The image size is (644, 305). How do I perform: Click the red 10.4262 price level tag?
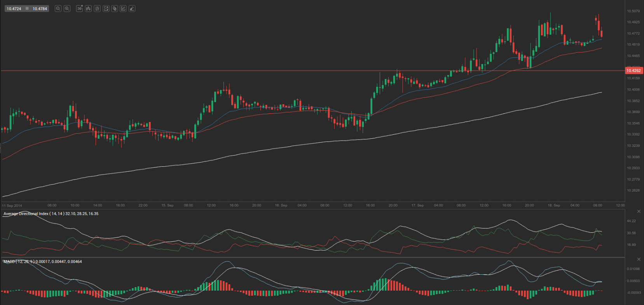point(634,71)
